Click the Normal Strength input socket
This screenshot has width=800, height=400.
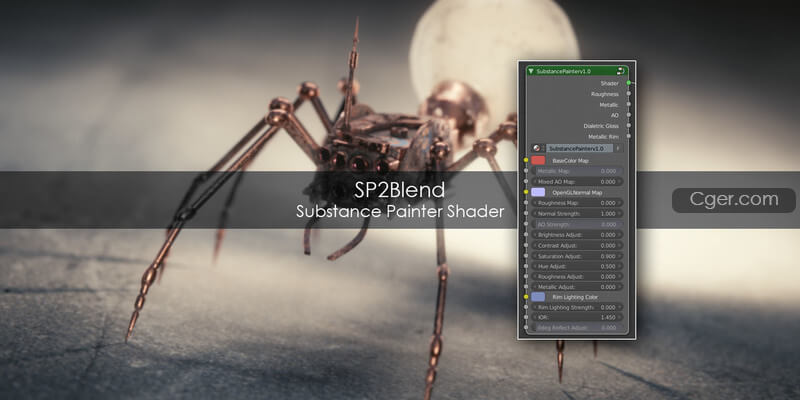click(x=526, y=214)
